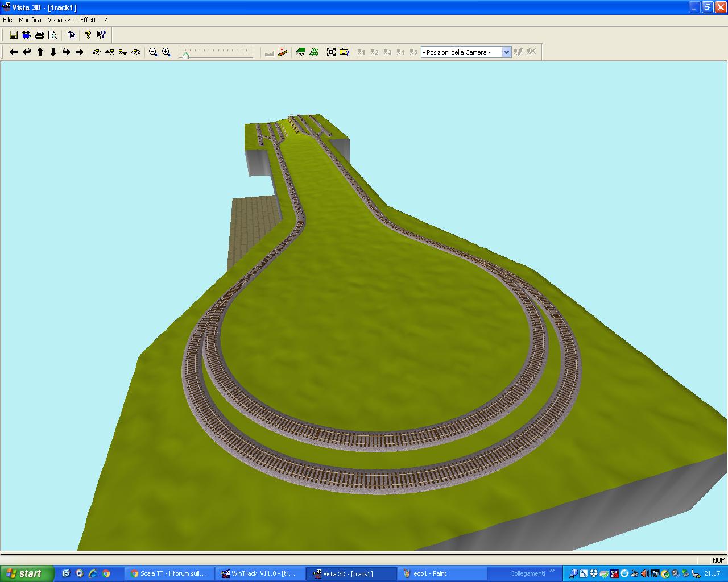Move the camera forward with the up arrow
Viewport: 728px width, 582px height.
(40, 52)
